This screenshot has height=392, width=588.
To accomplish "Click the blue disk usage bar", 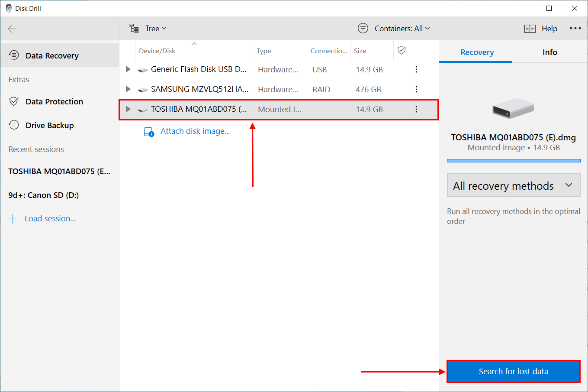I will tap(514, 161).
